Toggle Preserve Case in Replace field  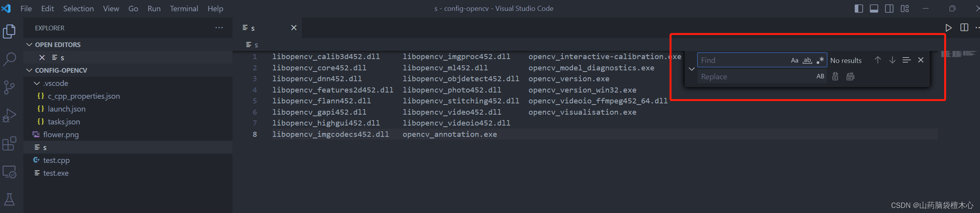point(820,77)
